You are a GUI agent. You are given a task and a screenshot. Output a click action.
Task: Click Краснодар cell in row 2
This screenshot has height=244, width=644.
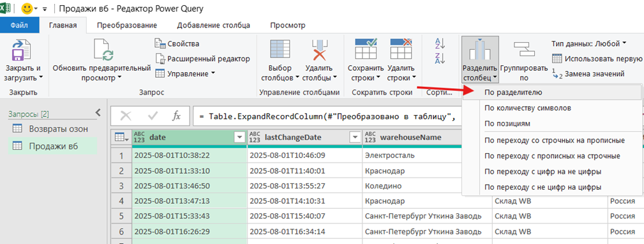tap(412, 171)
